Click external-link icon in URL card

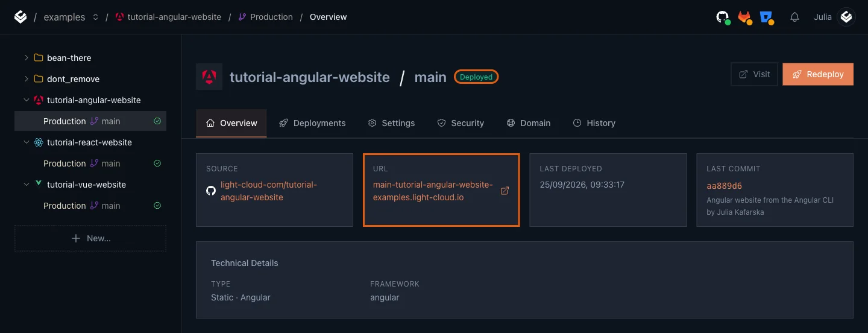click(505, 191)
